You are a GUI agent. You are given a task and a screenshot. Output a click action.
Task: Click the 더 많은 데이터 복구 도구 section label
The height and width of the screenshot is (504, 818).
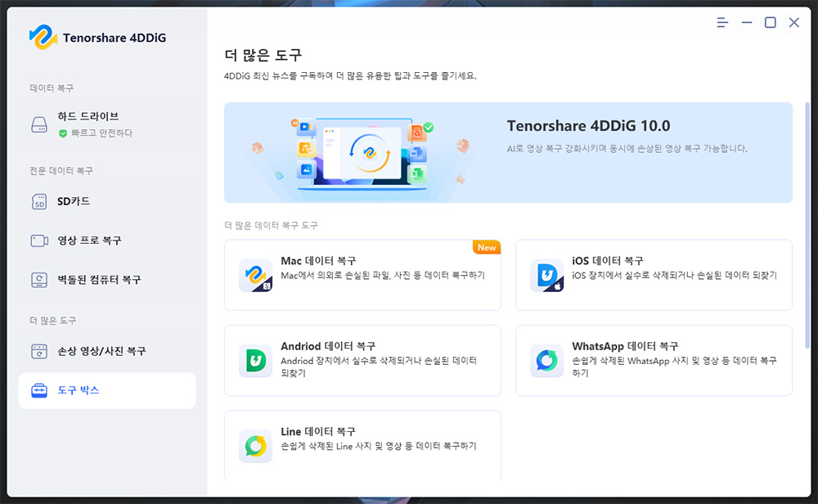click(x=271, y=225)
